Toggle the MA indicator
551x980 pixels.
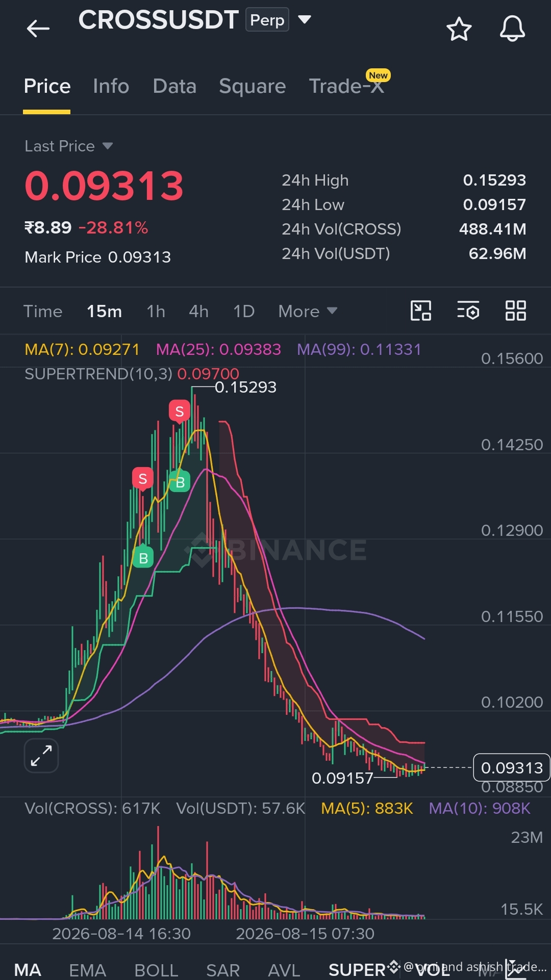point(28,970)
